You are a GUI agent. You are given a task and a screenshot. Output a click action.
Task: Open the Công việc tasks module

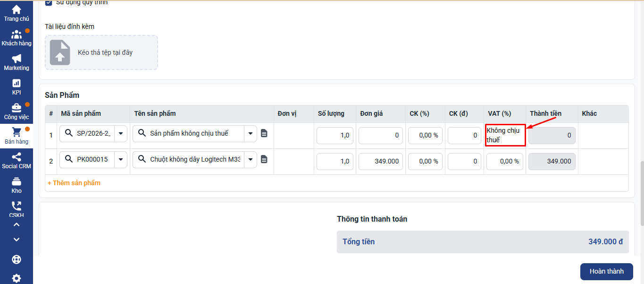click(17, 111)
